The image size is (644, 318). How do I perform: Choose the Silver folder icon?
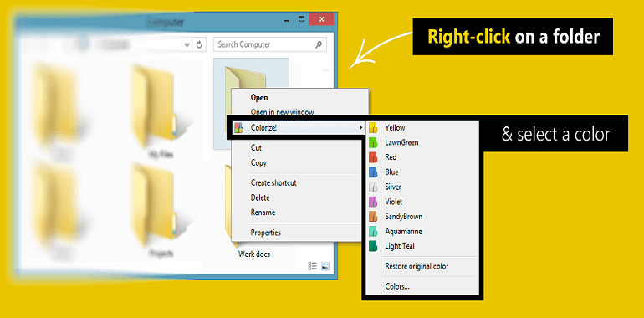point(373,187)
